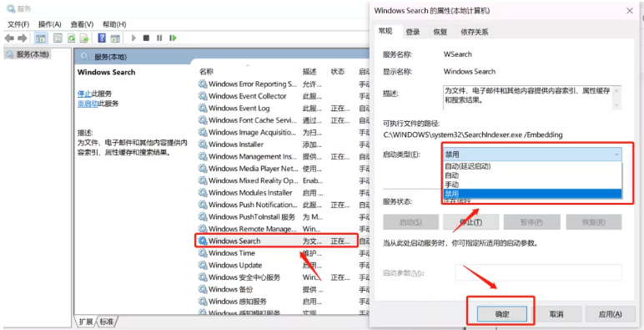Screen dimensions: 644x330
Task: Click the 暂停(P) button in service status
Action: tap(531, 221)
